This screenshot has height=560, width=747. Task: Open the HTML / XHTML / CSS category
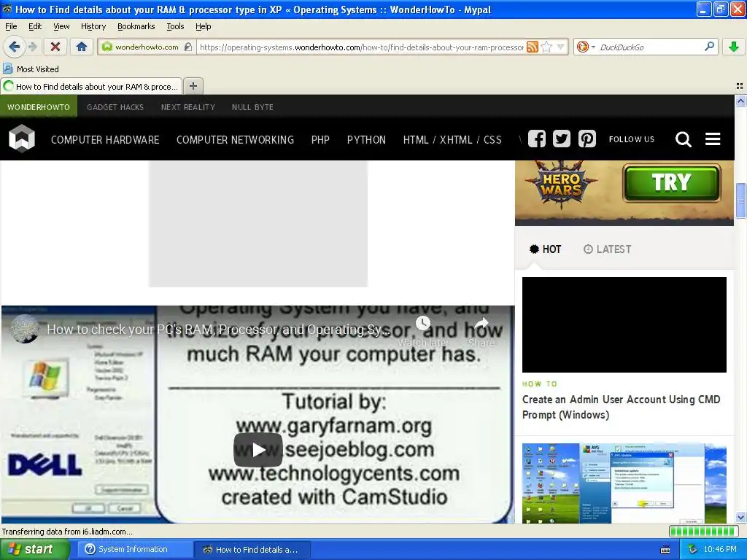tap(452, 139)
